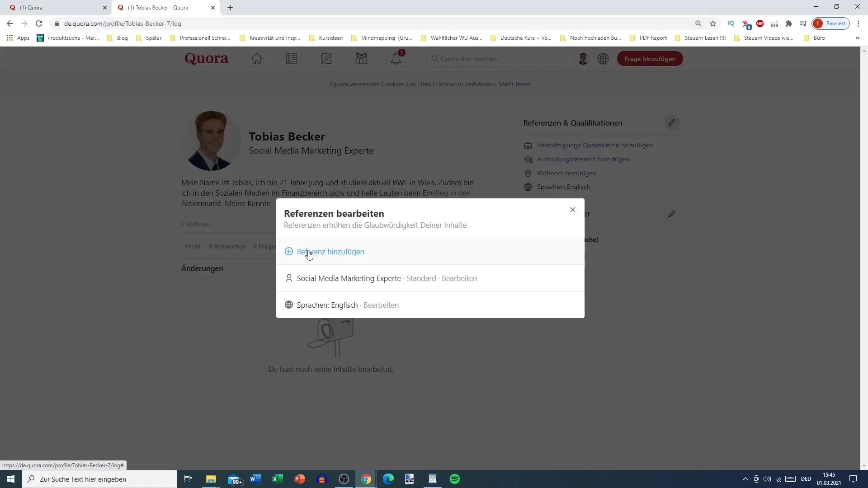
Task: Edit the Sprachen: Englisch reference
Action: click(381, 305)
